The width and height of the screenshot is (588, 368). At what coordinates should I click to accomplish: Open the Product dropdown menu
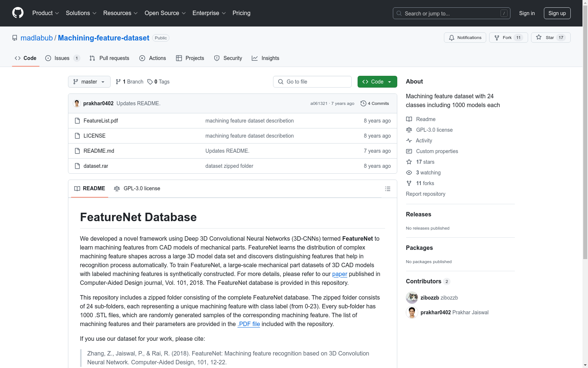[x=46, y=13]
